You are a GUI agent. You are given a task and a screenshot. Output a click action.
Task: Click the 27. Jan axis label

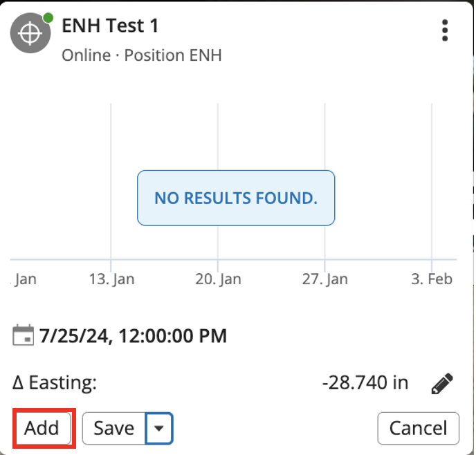[x=325, y=279]
